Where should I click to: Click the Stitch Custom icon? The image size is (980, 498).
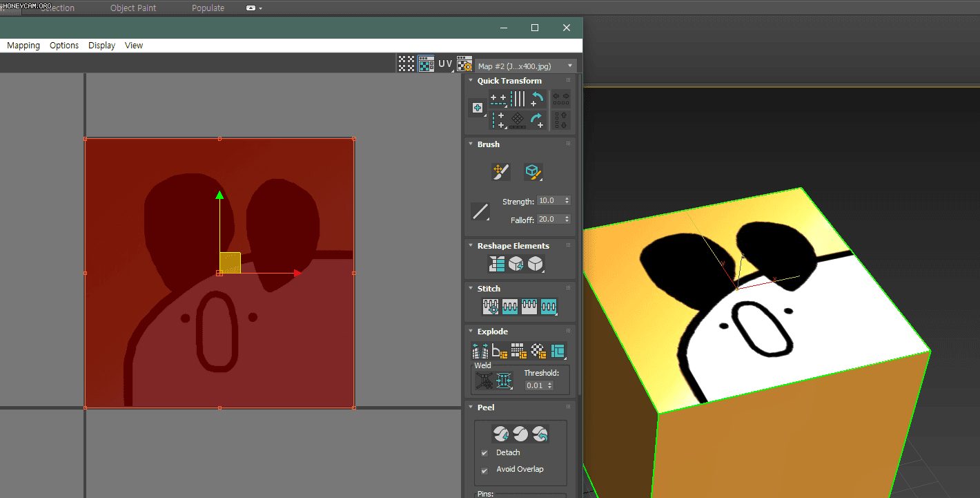549,306
